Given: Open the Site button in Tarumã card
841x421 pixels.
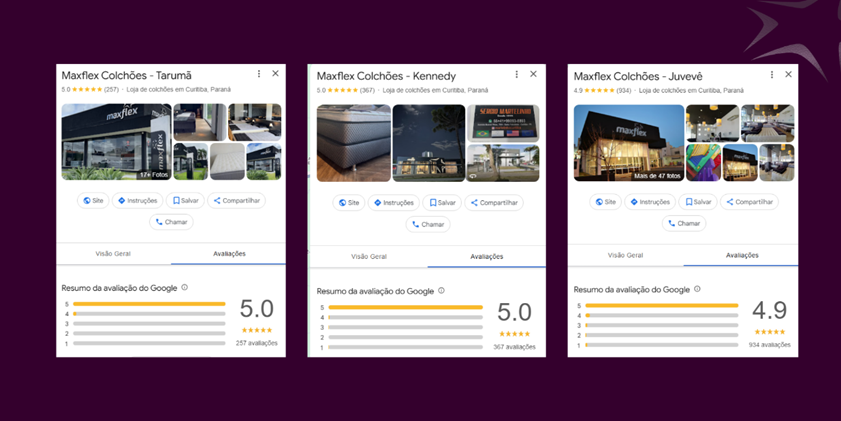Looking at the screenshot, I should [93, 201].
